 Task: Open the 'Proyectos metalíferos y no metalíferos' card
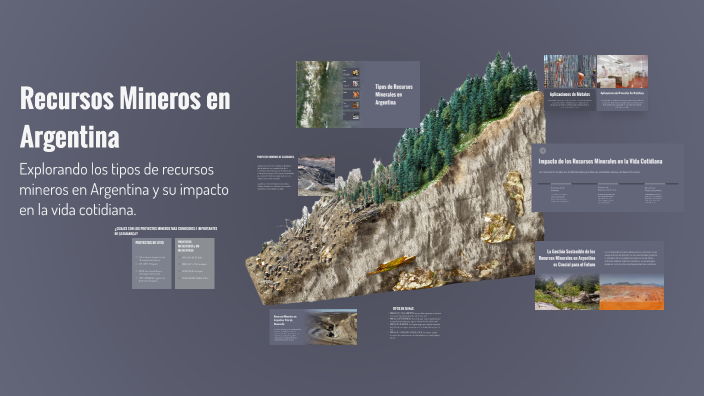(x=194, y=264)
